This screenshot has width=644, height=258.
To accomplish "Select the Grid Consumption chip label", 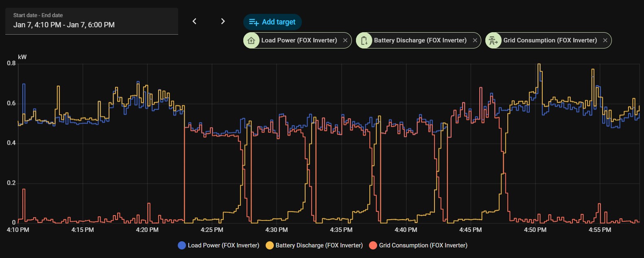I will [550, 40].
